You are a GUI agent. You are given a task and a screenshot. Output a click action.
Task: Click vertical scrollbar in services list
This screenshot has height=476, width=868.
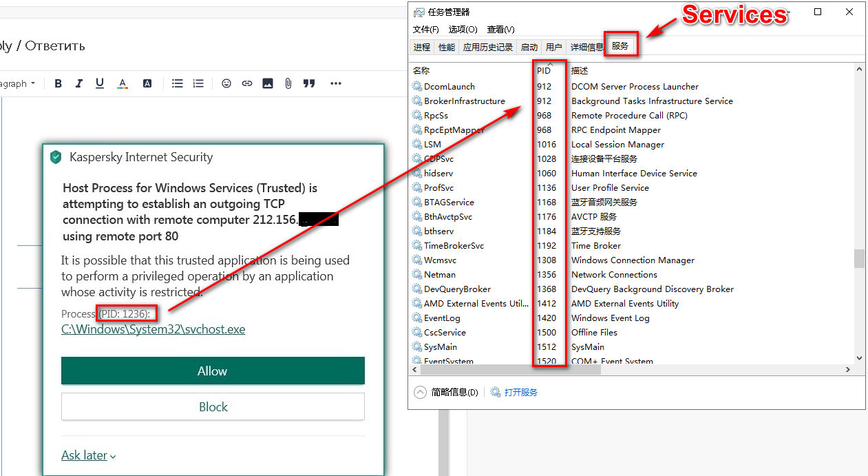tap(859, 258)
